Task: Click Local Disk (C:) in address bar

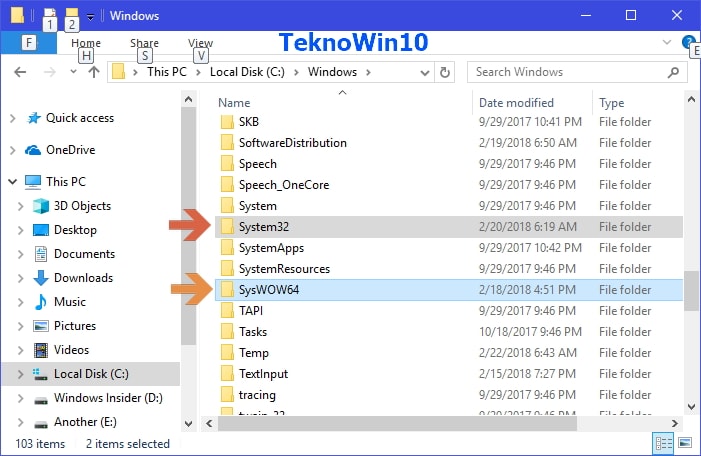Action: click(x=247, y=72)
